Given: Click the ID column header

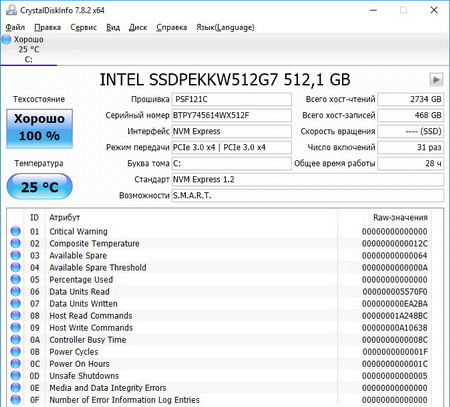Looking at the screenshot, I should [35, 218].
